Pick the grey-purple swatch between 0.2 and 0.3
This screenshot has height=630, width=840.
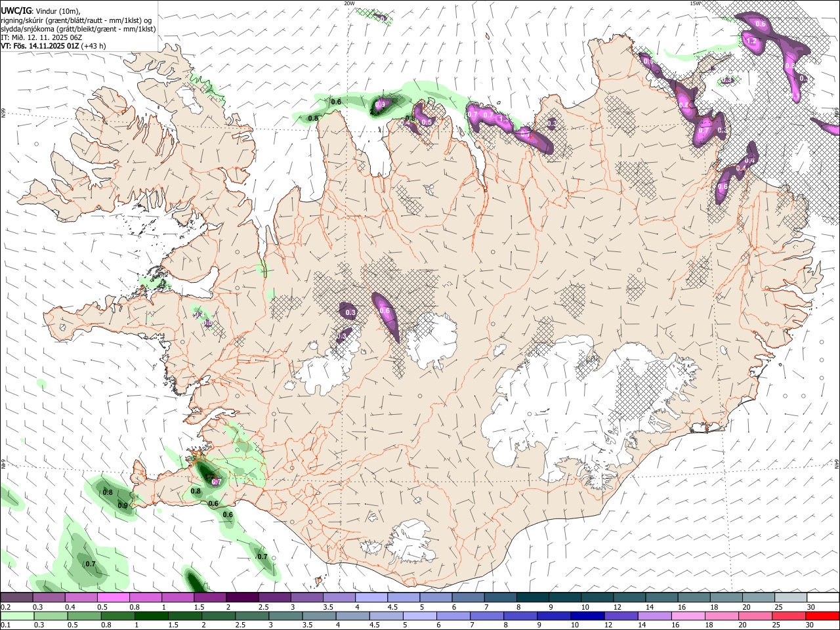coord(16,598)
